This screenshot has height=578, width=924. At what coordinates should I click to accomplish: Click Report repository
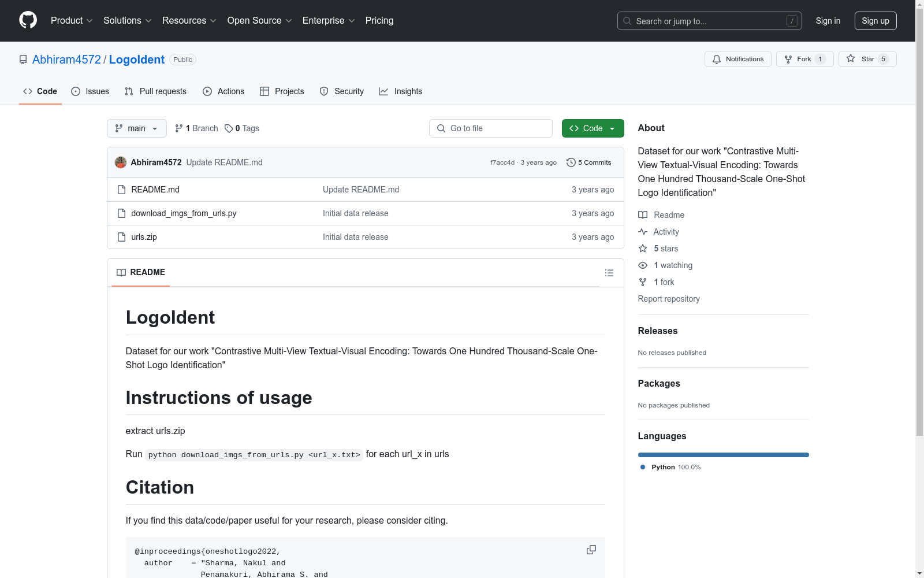(x=669, y=299)
